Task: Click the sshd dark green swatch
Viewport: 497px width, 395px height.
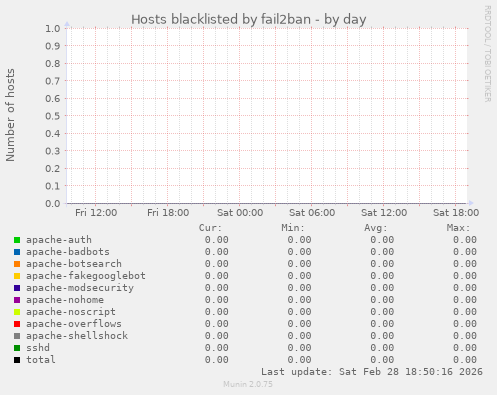Action: click(x=17, y=348)
